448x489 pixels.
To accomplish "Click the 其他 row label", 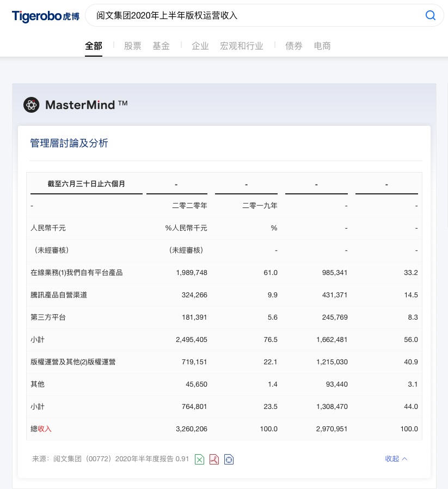I will click(x=38, y=384).
